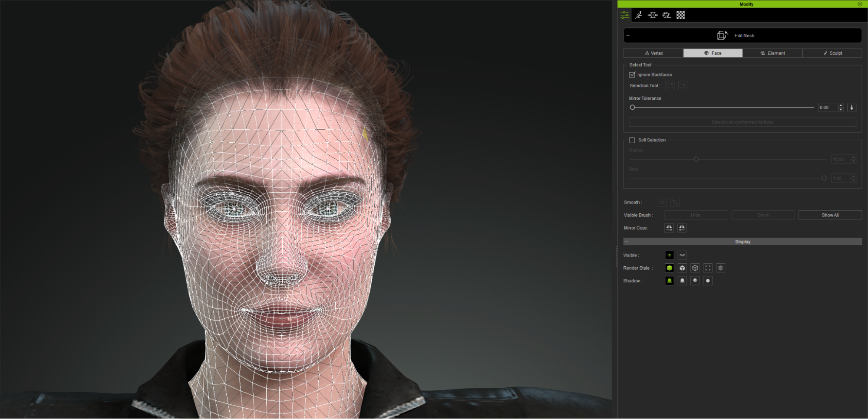Choose first Selection Tool marquee icon
The image size is (868, 419).
point(670,85)
